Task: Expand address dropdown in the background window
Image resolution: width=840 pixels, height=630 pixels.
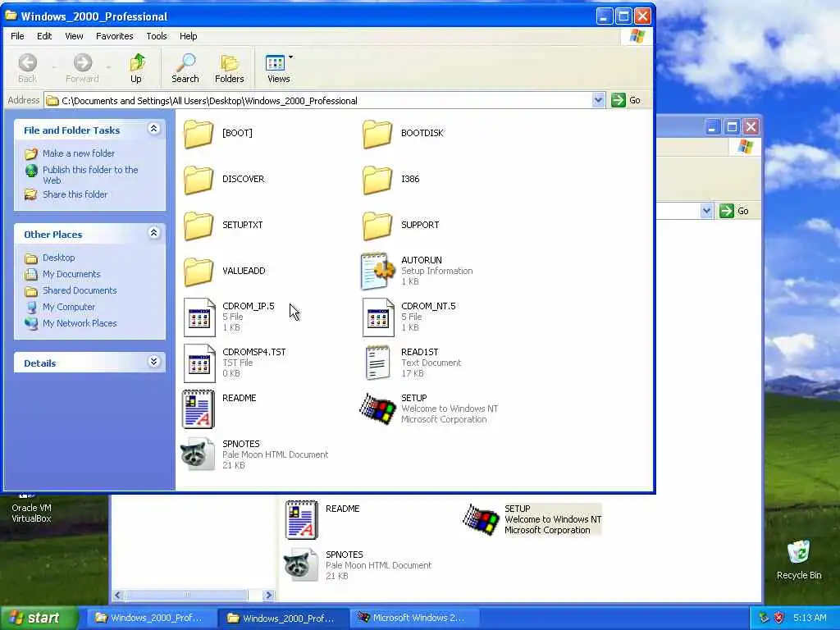Action: pyautogui.click(x=706, y=211)
